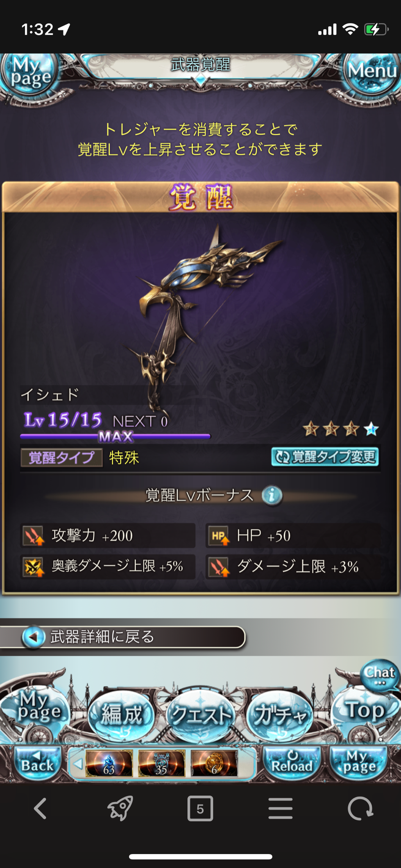Select the item thumbnail showing 63

pos(109,764)
